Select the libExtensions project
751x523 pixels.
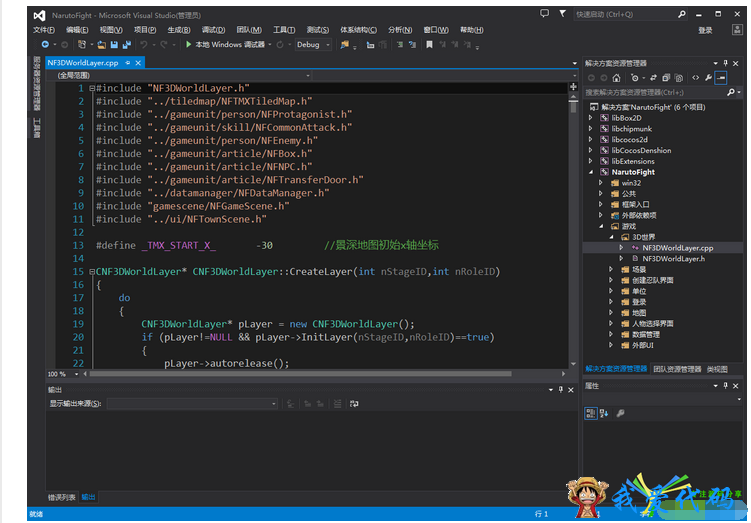coord(633,161)
